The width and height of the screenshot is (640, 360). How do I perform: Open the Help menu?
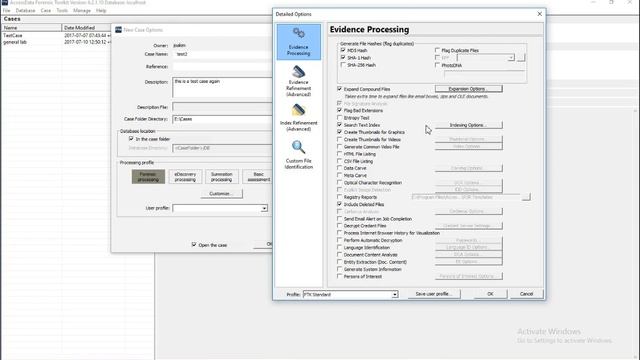pyautogui.click(x=101, y=11)
